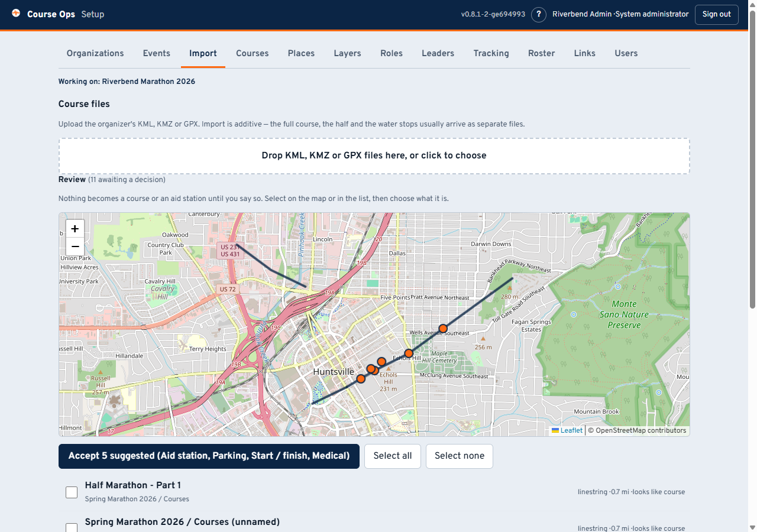Switch to the Links tab
Viewport: 757px width, 532px height.
point(585,53)
